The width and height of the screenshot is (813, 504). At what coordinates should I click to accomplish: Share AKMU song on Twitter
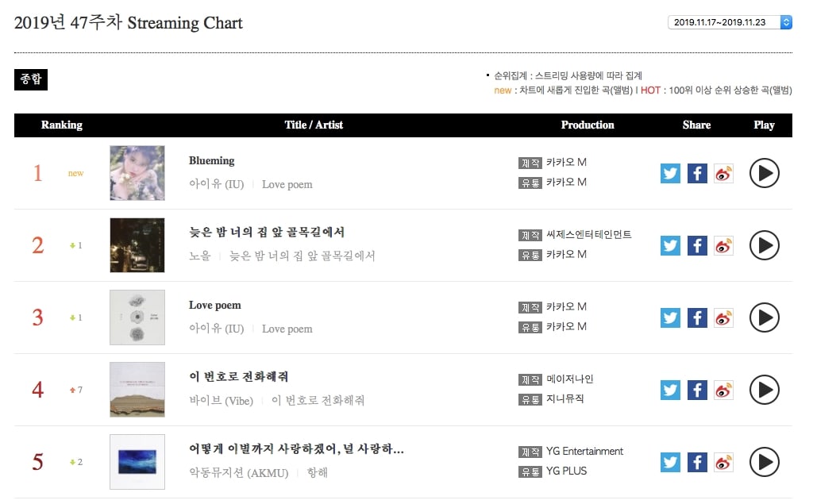click(670, 462)
